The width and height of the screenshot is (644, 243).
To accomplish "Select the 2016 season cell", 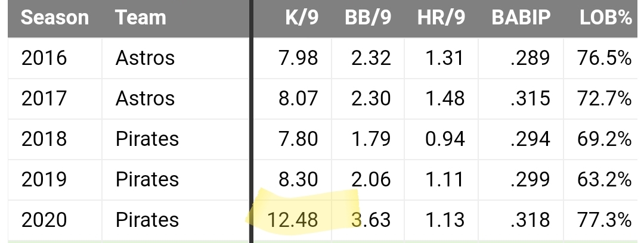I will (x=44, y=58).
